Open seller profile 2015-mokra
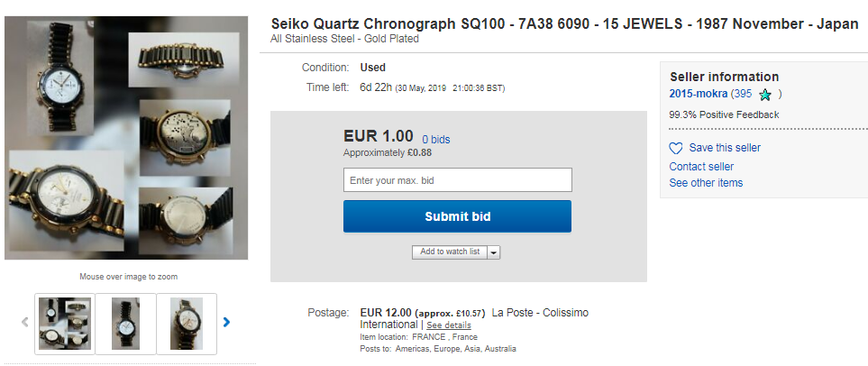This screenshot has height=366, width=868. (x=698, y=94)
